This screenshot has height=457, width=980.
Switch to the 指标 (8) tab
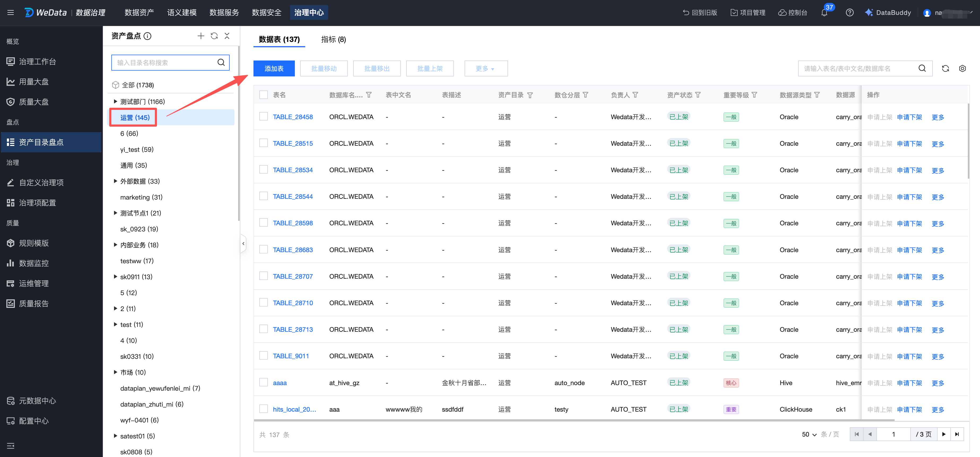click(333, 39)
